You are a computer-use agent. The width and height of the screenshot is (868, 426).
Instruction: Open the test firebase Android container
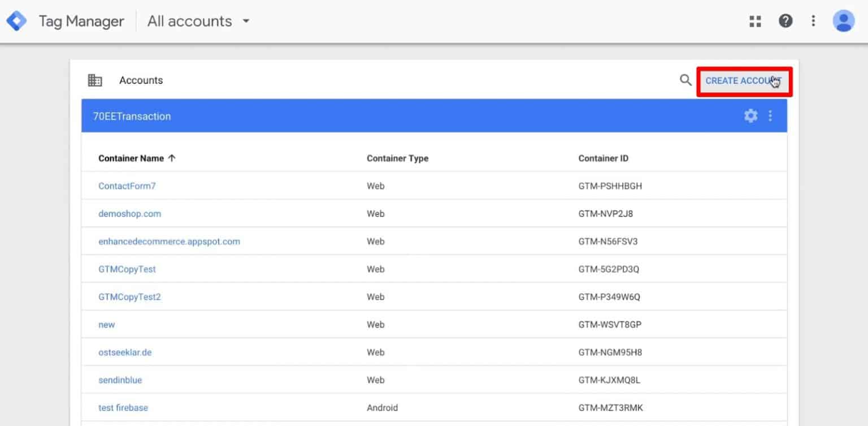tap(123, 407)
